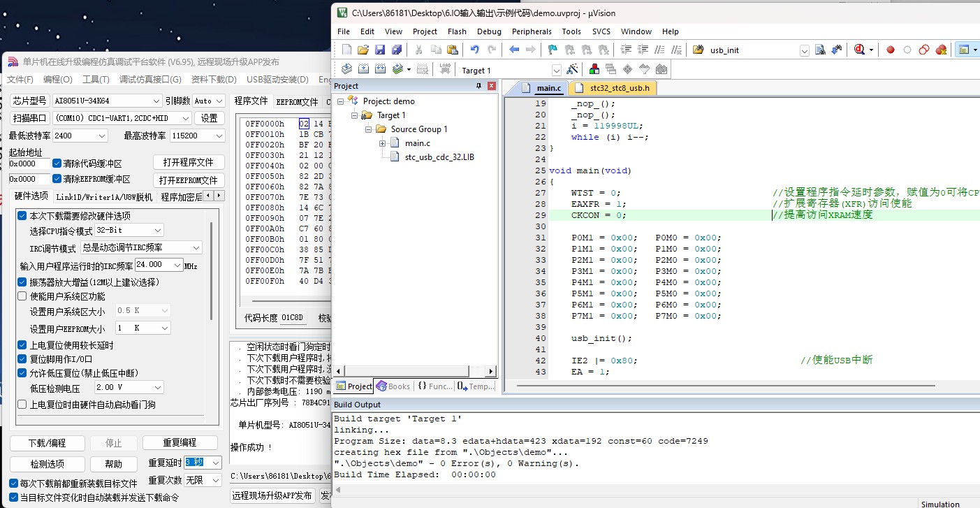Image resolution: width=980 pixels, height=508 pixels.
Task: Click the 打开程序文件 button
Action: (189, 162)
